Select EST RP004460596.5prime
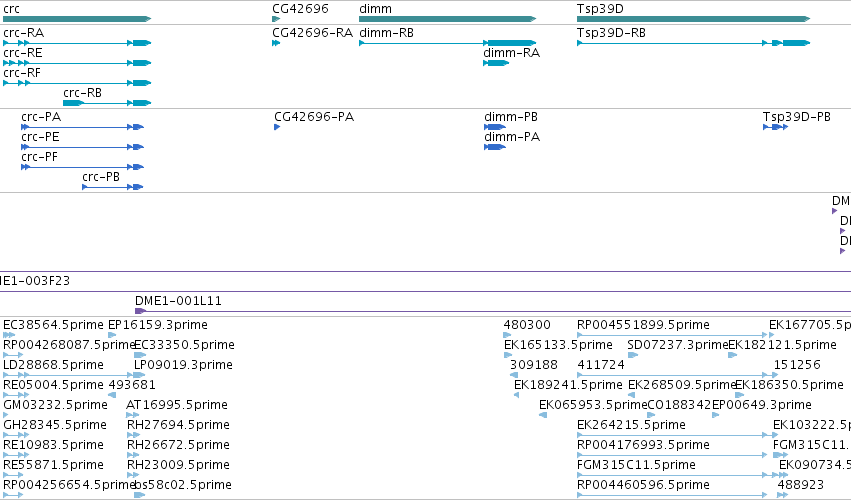Screen dimensions: 851x500 point(643,485)
